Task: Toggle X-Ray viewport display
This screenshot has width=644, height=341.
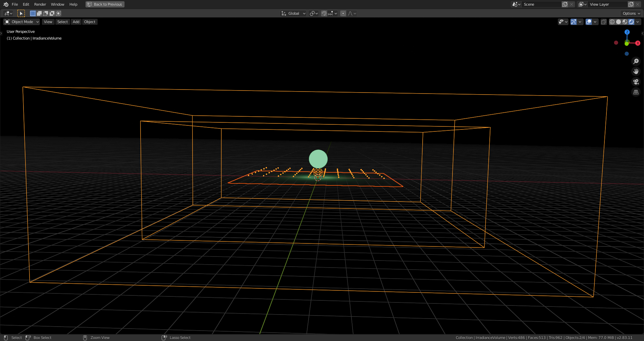Action: click(x=603, y=21)
